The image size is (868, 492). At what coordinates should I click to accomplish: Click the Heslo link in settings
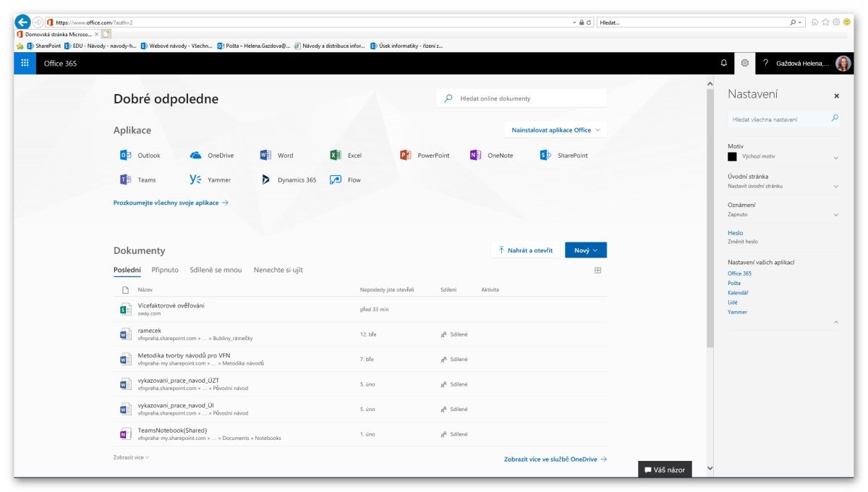(x=735, y=233)
